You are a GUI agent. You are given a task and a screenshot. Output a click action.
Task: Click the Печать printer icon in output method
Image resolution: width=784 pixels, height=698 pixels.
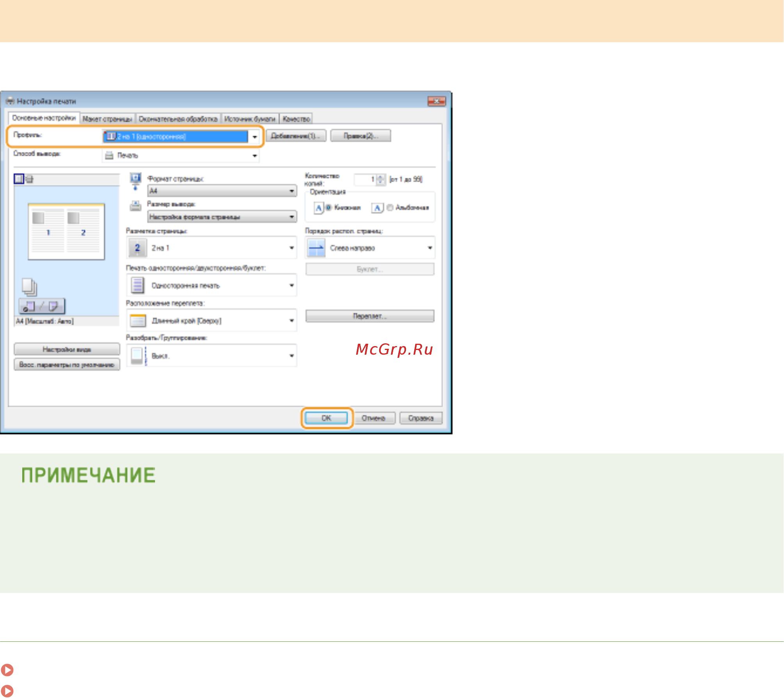click(109, 155)
